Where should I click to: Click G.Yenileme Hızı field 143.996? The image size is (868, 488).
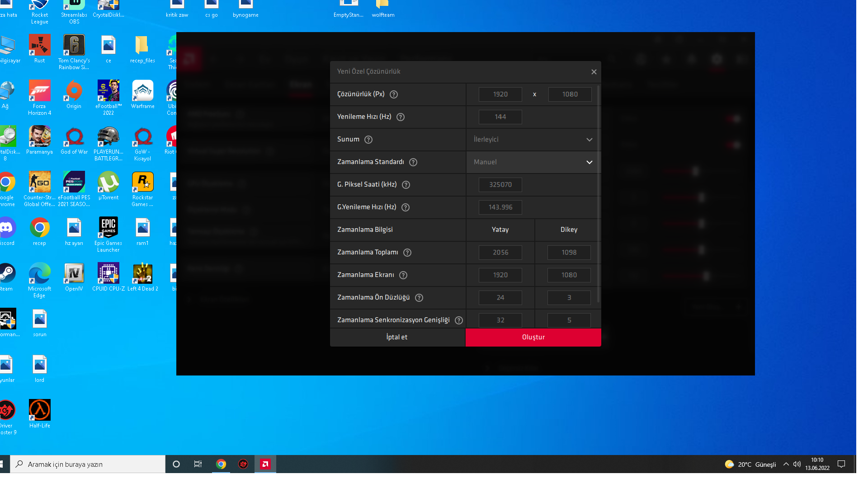tap(500, 207)
